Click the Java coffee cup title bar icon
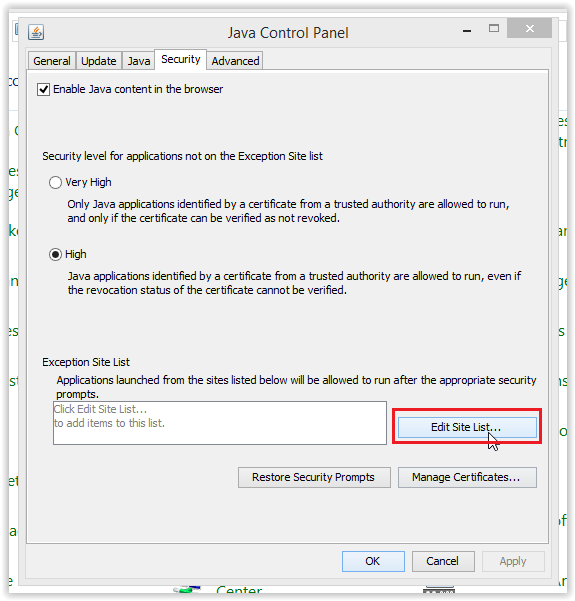Image resolution: width=575 pixels, height=601 pixels. (36, 32)
